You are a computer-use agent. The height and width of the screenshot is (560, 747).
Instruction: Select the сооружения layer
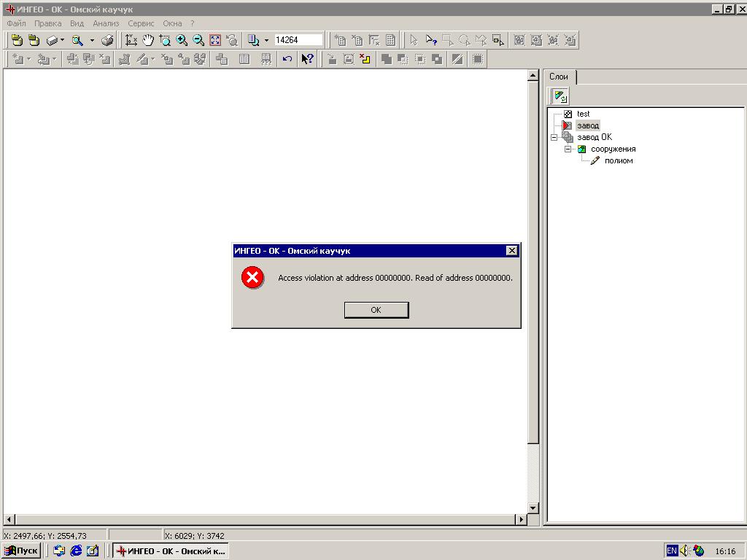(613, 149)
